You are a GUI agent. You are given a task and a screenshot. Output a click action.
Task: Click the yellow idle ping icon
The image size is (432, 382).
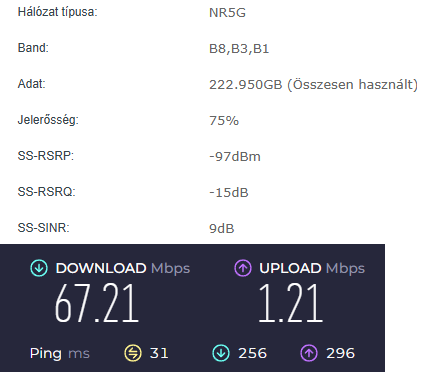coord(133,353)
